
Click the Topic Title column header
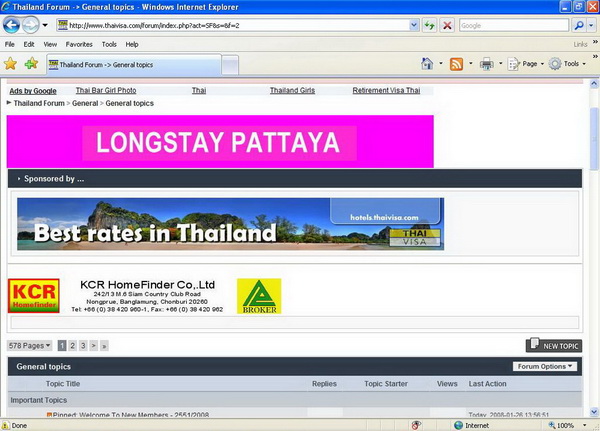pos(63,384)
